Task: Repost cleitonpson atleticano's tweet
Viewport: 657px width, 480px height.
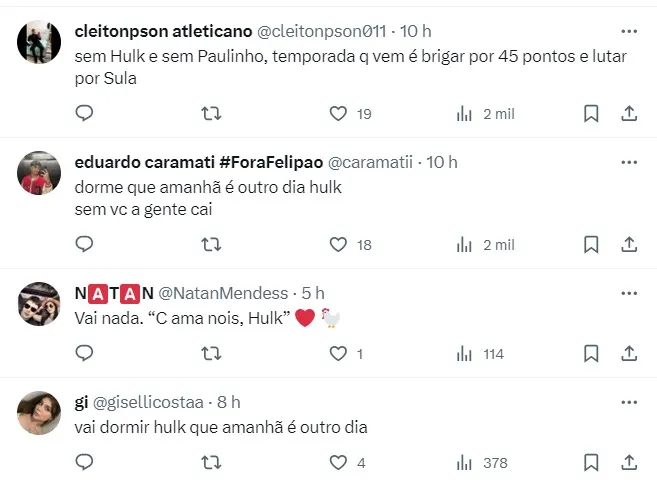Action: (x=211, y=114)
